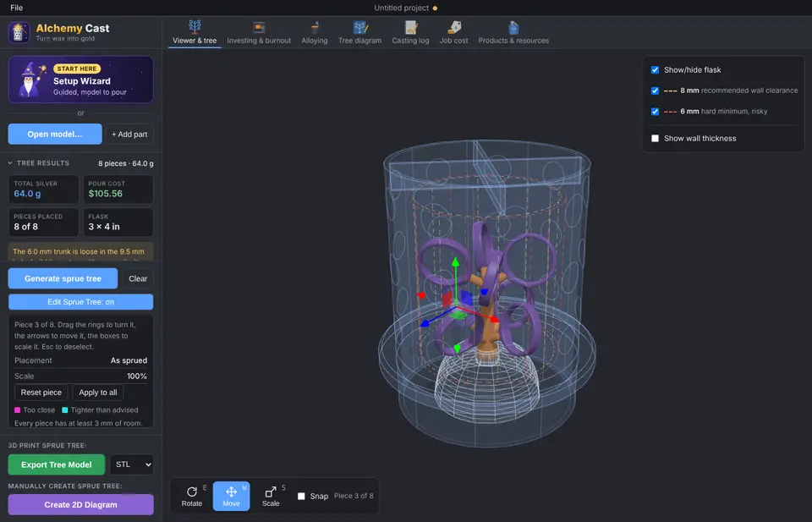Image resolution: width=812 pixels, height=522 pixels.
Task: Enable Show wall thickness checkbox
Action: click(655, 138)
